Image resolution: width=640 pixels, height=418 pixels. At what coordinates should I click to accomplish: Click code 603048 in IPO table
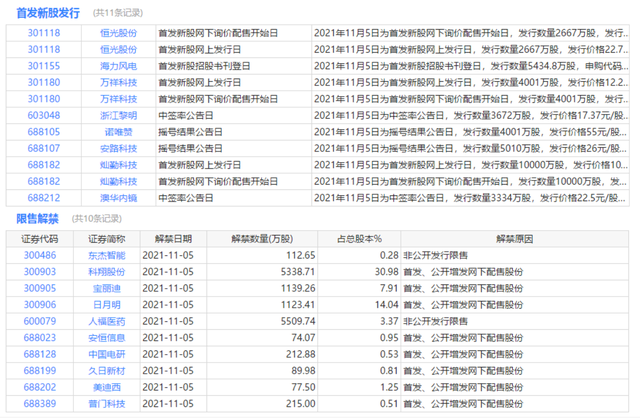coord(44,116)
